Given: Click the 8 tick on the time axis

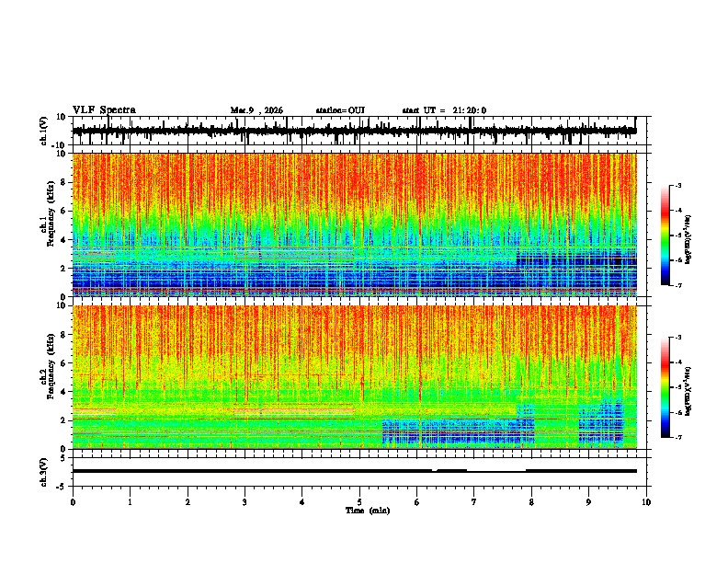Looking at the screenshot, I should tap(531, 502).
